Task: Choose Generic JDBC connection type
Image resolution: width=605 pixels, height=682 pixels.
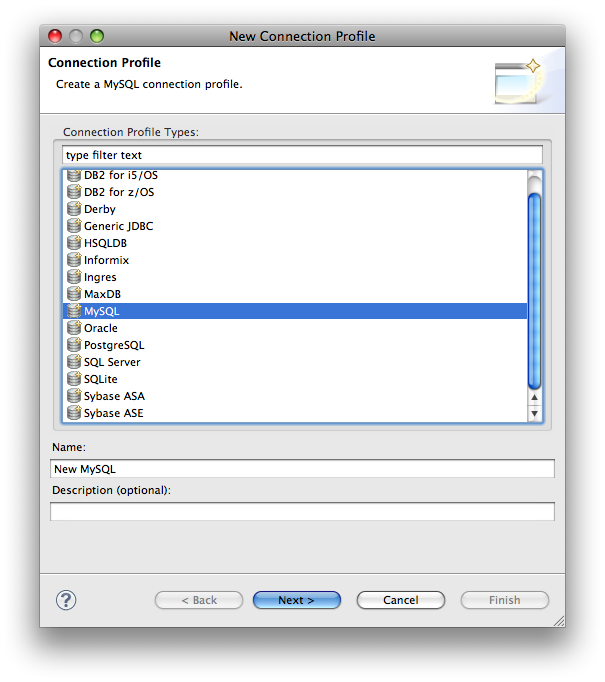Action: click(294, 226)
